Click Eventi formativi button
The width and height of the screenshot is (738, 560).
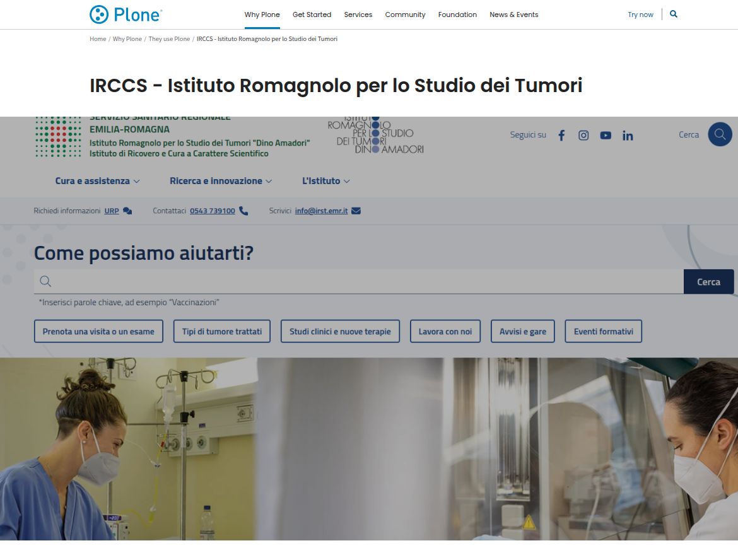603,331
